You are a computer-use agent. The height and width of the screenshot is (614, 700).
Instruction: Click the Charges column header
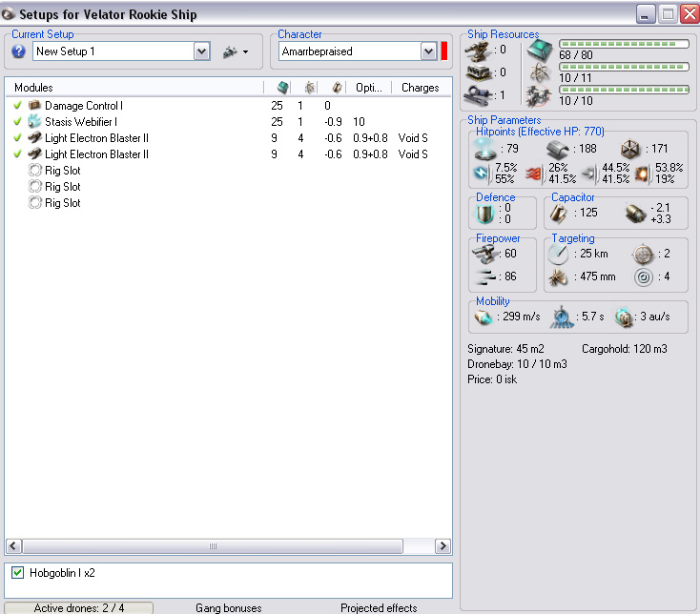[x=420, y=88]
